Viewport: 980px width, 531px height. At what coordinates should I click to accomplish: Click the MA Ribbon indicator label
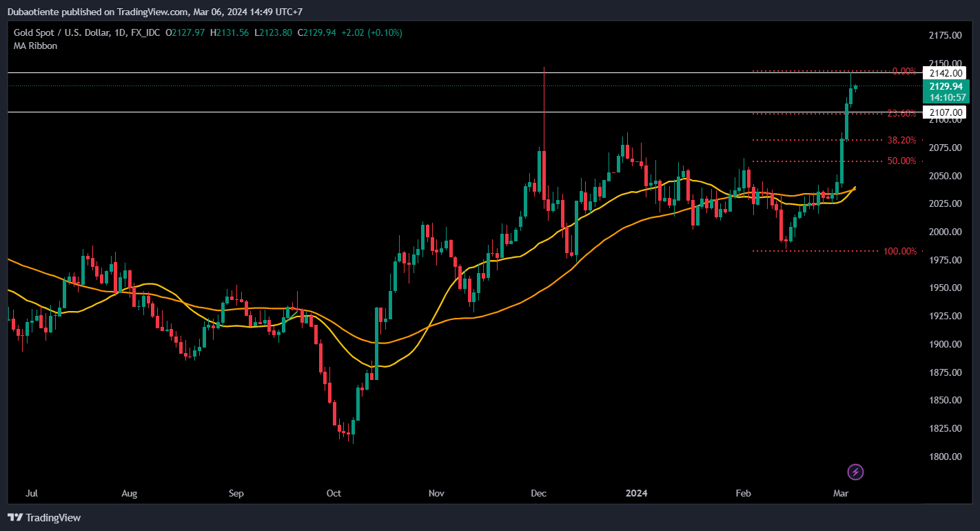click(35, 46)
